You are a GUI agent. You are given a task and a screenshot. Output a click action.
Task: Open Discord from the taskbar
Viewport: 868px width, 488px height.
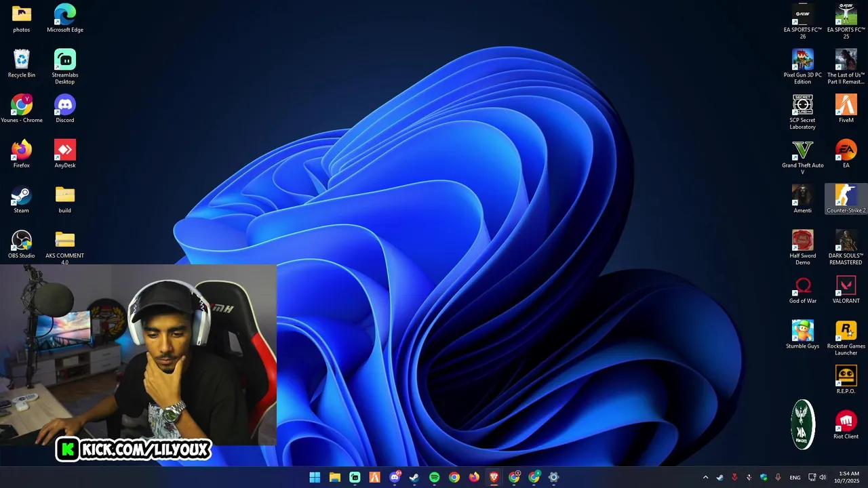tap(395, 477)
